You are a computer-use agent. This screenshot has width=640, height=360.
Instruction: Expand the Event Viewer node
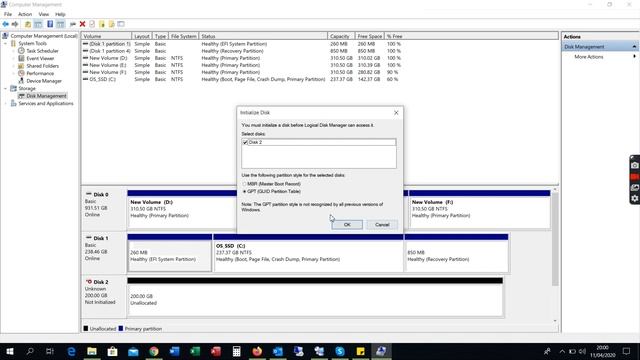13,58
